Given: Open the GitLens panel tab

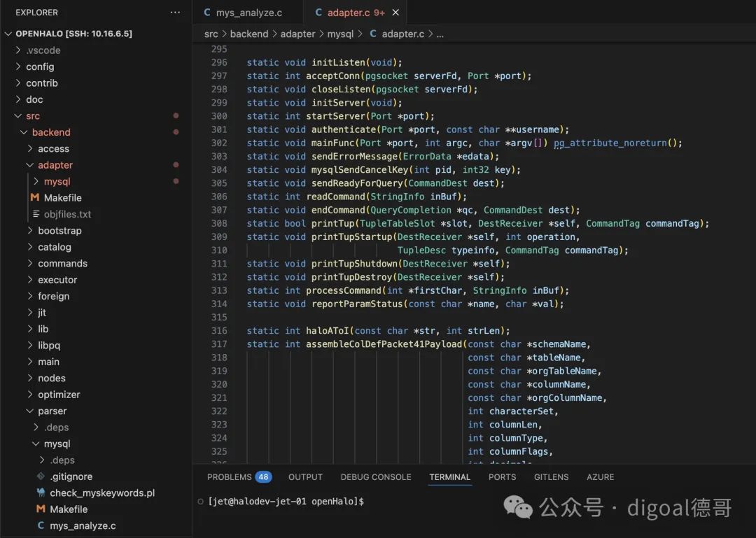Looking at the screenshot, I should click(551, 477).
